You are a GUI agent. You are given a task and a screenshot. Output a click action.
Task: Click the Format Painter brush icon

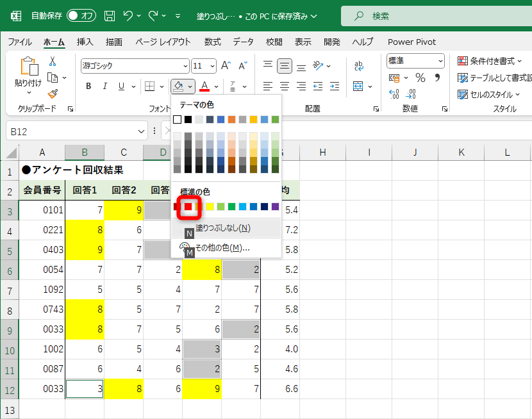(x=52, y=94)
